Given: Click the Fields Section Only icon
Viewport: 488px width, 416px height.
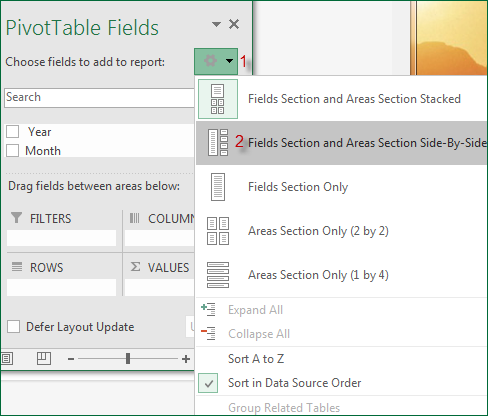Looking at the screenshot, I should (x=218, y=187).
